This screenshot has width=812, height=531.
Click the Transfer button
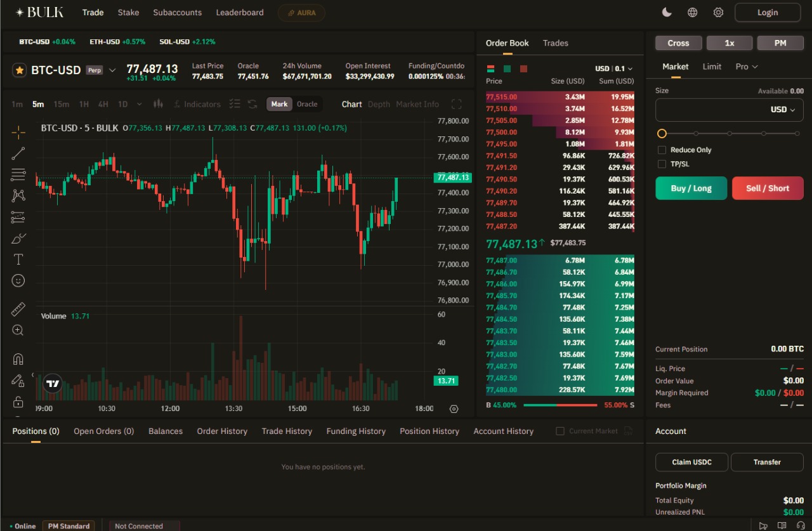point(767,462)
